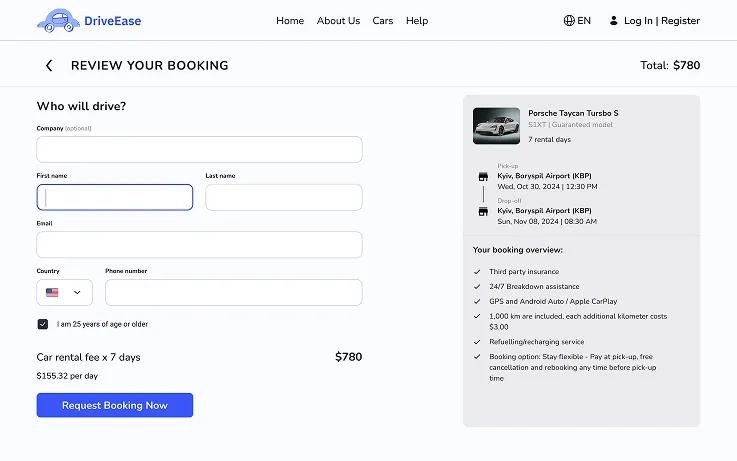Navigate to the About Us page
This screenshot has height=461, width=737.
point(338,20)
